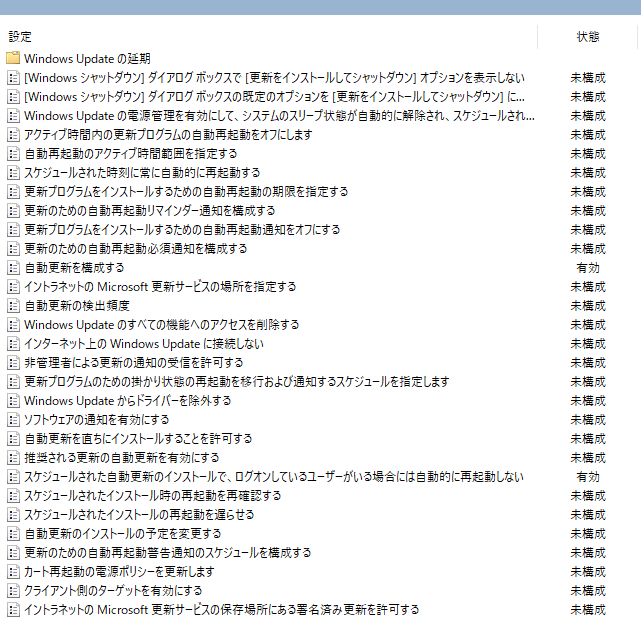Click policy icon beside アクティブ時間内の更新プログラムの自動再起動をオフにします
641x622 pixels.
[x=13, y=134]
